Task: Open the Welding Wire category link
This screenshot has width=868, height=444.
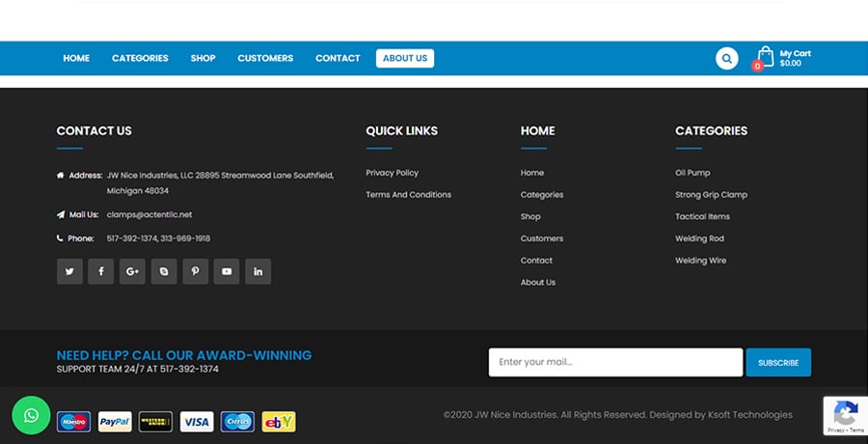Action: [x=700, y=261]
